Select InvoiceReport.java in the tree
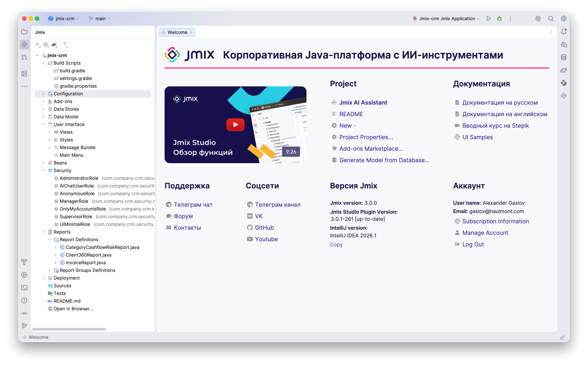This screenshot has height=366, width=588. [86, 263]
